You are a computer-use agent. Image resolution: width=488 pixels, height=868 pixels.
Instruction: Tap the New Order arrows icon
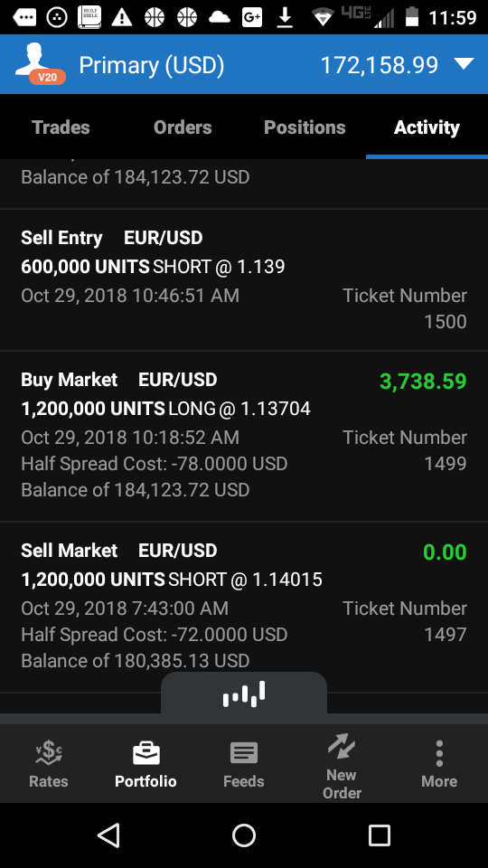point(342,746)
